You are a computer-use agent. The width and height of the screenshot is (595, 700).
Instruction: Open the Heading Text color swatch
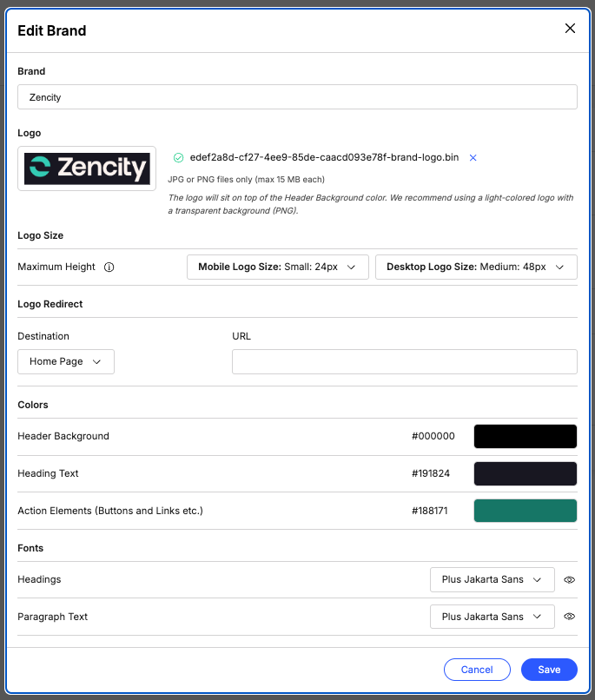(525, 473)
